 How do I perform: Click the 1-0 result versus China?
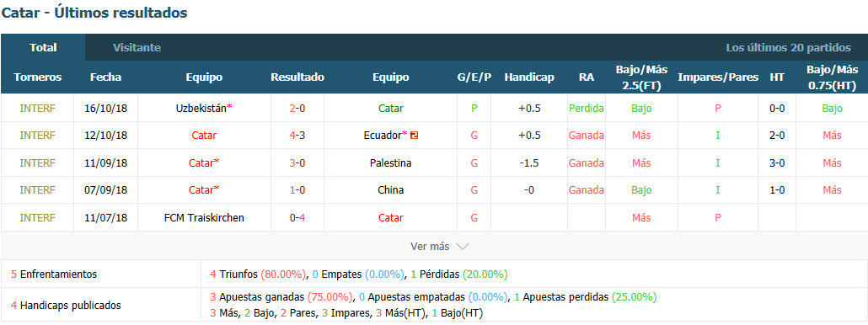coord(297,190)
